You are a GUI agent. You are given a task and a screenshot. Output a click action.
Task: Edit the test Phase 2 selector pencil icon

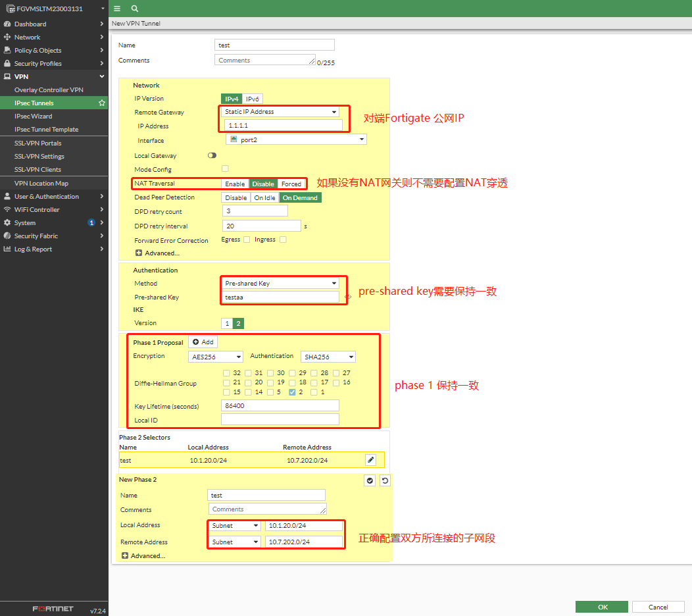tap(370, 460)
